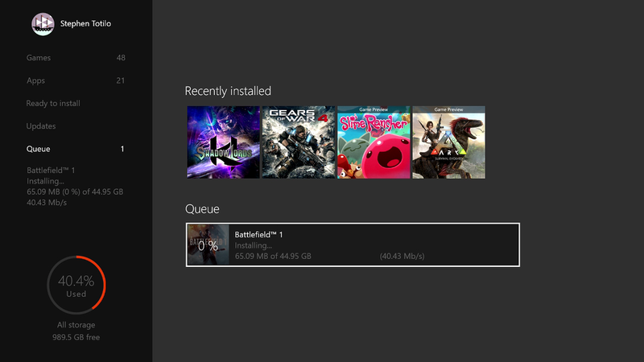Click All storage label
The height and width of the screenshot is (362, 644).
pyautogui.click(x=76, y=325)
